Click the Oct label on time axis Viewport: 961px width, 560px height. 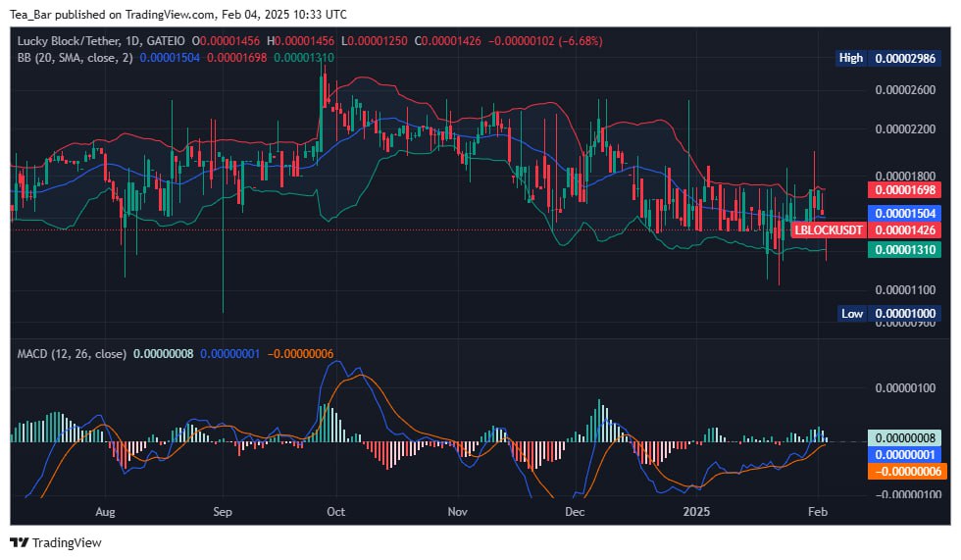pyautogui.click(x=335, y=512)
